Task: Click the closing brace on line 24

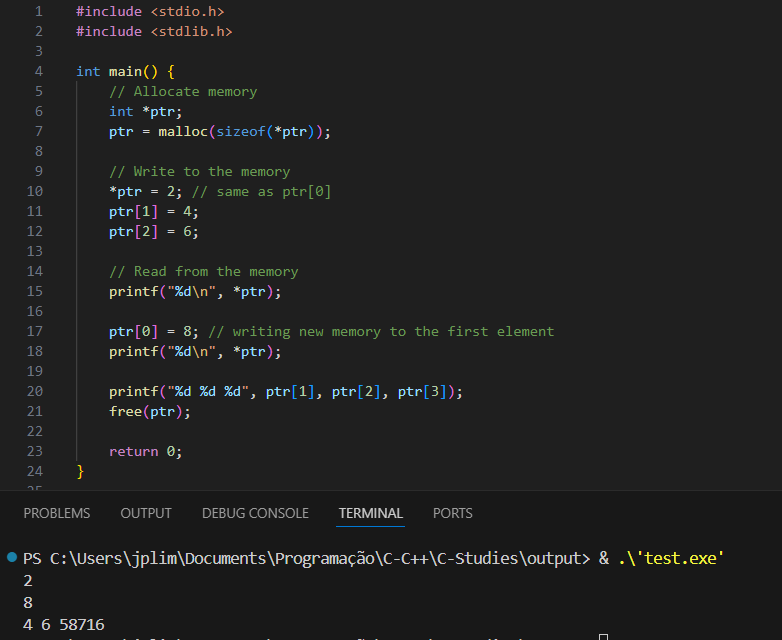Action: [x=80, y=471]
